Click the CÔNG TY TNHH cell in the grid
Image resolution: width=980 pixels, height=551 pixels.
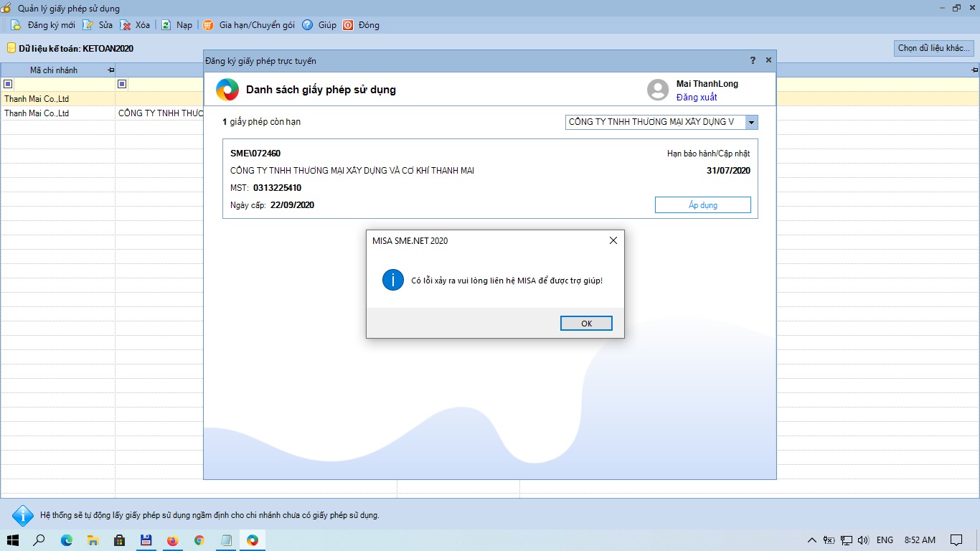coord(160,113)
